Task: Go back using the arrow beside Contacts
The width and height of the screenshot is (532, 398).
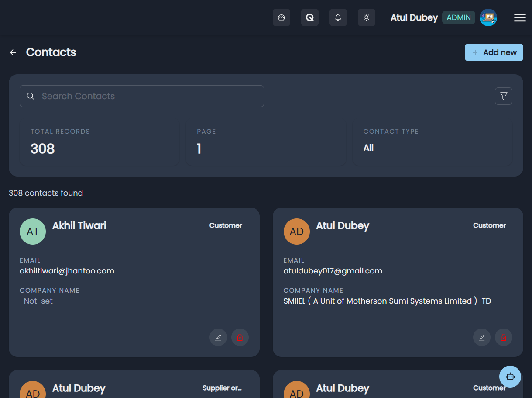Action: pos(13,52)
